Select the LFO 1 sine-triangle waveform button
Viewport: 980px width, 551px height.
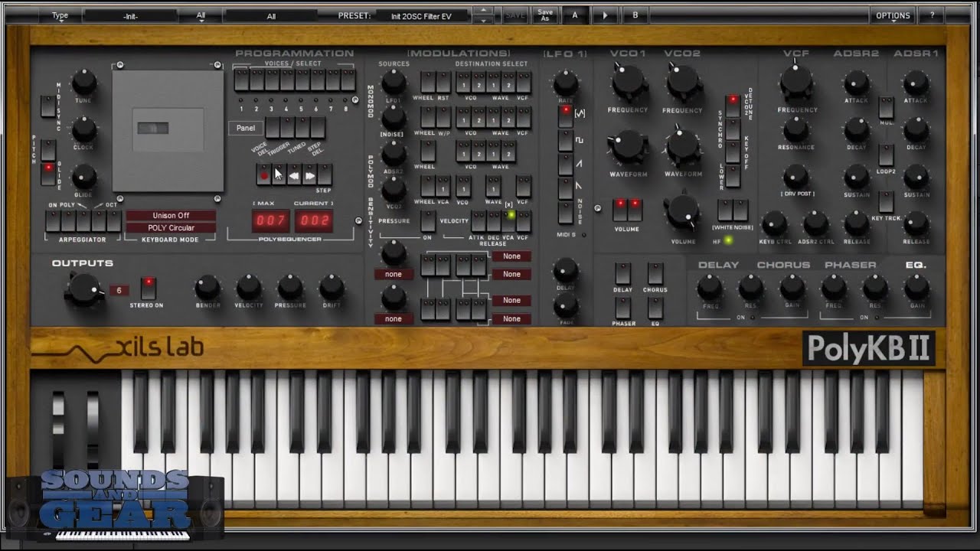[x=565, y=116]
